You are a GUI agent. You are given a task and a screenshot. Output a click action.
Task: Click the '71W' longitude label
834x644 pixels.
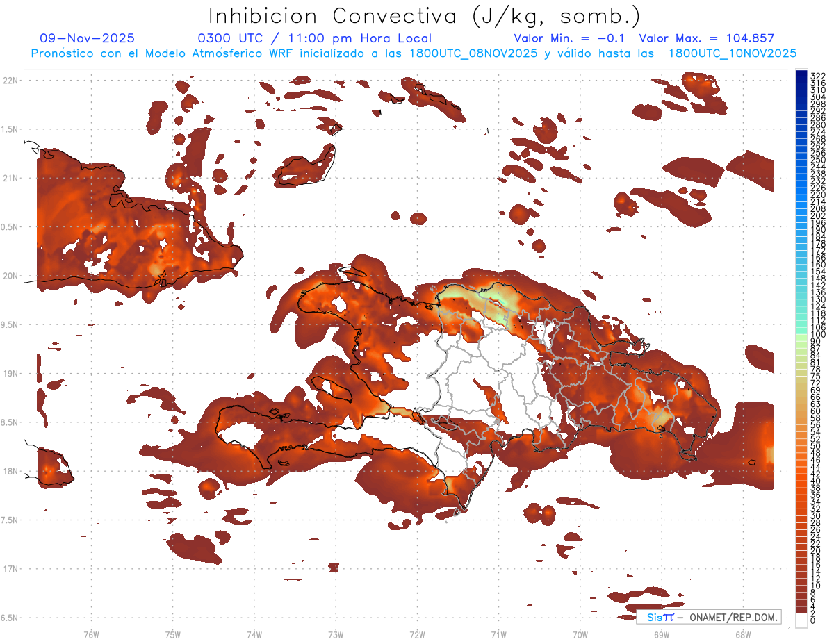(498, 634)
